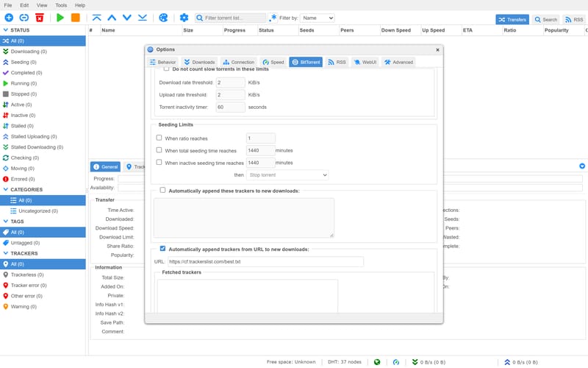Screen dimensions: 588x368
Task: Enable Automatically append these trackers checkbox
Action: point(162,190)
